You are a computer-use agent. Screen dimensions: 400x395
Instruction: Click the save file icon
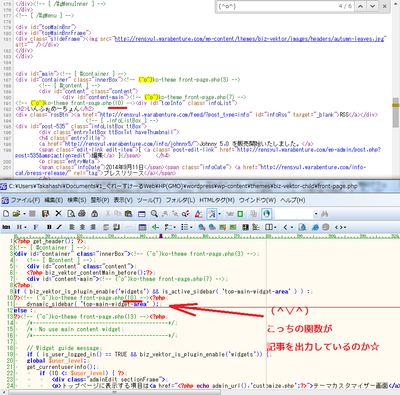click(x=46, y=214)
